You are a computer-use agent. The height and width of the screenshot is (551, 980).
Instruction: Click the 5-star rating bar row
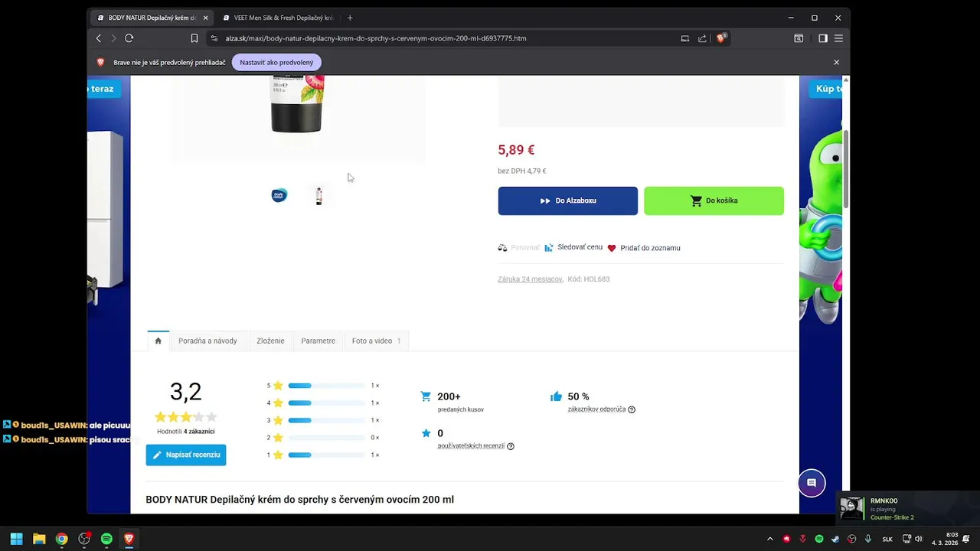pyautogui.click(x=323, y=386)
